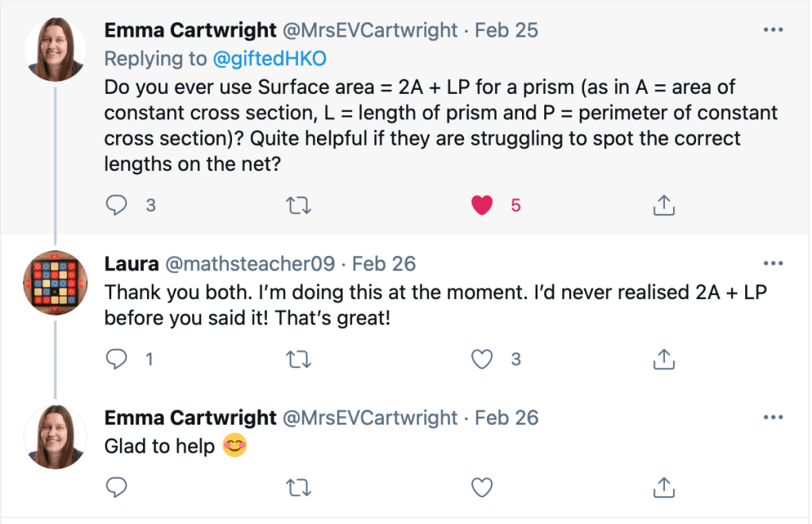The width and height of the screenshot is (812, 524).
Task: View Laura's colorful grid profile picture
Action: [x=55, y=282]
